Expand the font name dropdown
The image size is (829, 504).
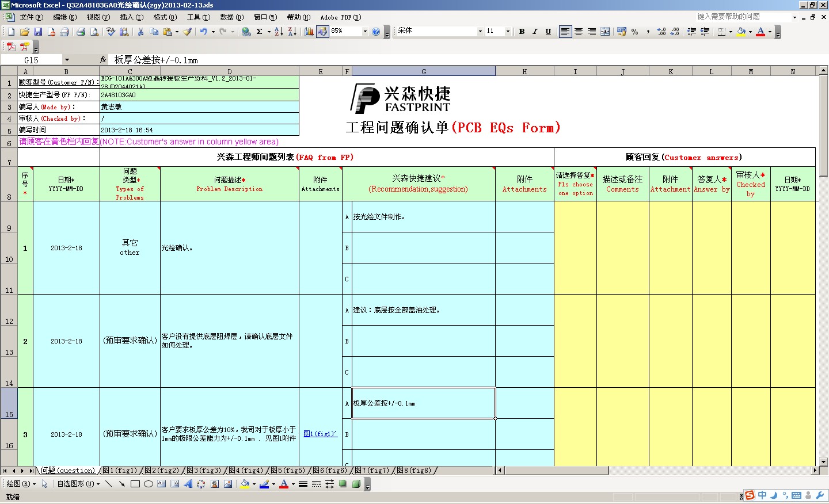(x=480, y=32)
